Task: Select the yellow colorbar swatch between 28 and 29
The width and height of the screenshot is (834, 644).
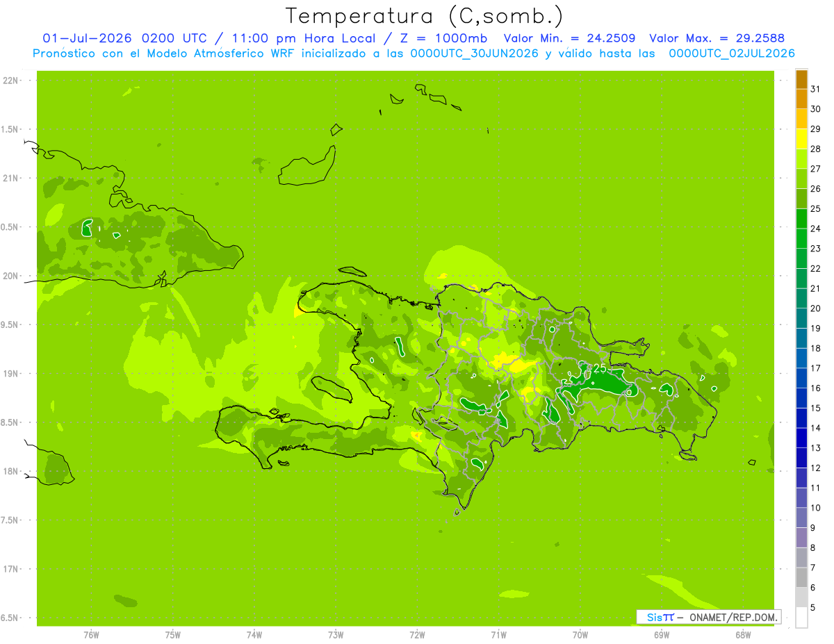Action: tap(801, 139)
